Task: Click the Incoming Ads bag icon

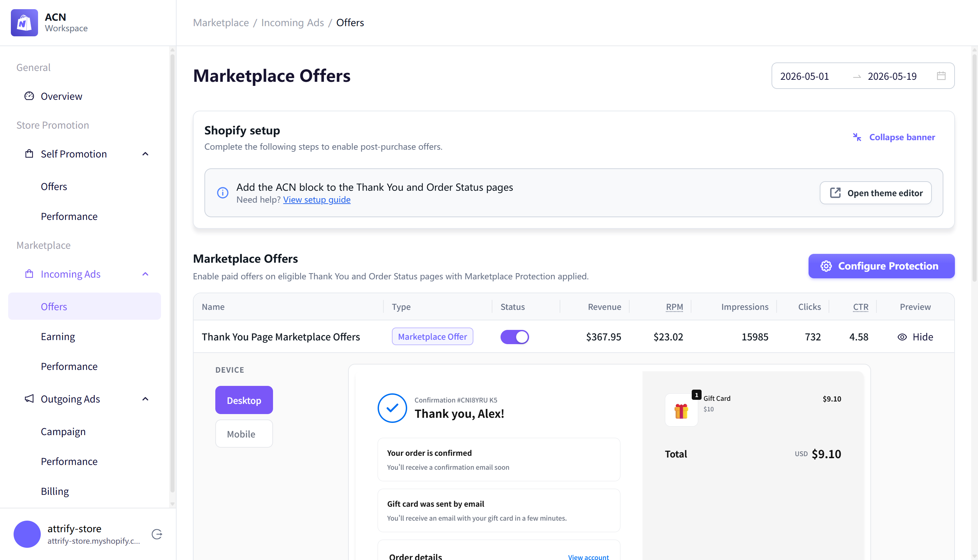Action: [29, 274]
